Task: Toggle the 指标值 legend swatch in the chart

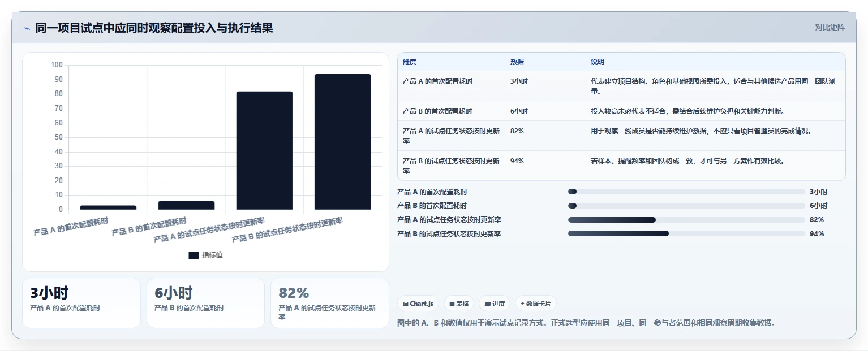Action: pyautogui.click(x=194, y=255)
